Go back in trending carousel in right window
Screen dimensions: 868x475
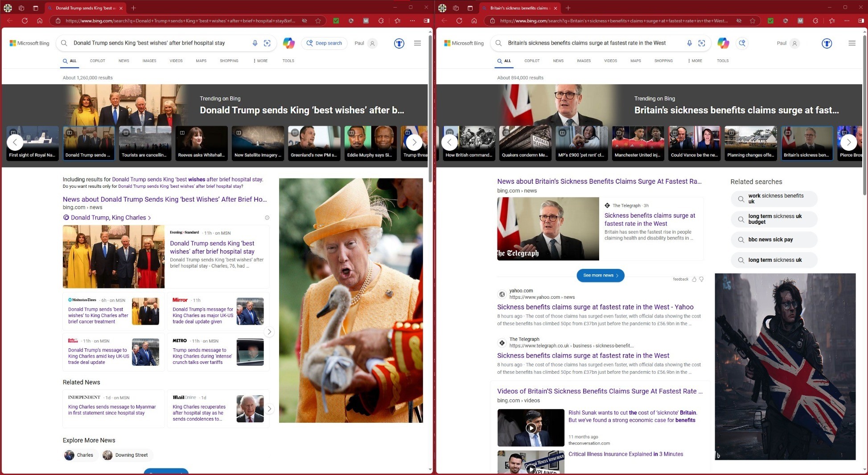coord(449,142)
